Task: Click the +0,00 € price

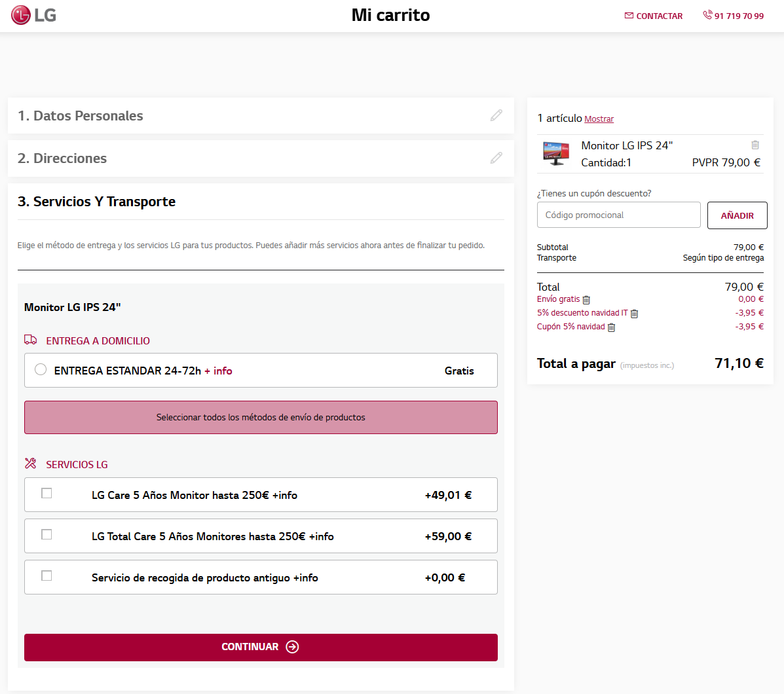Action: pos(445,578)
